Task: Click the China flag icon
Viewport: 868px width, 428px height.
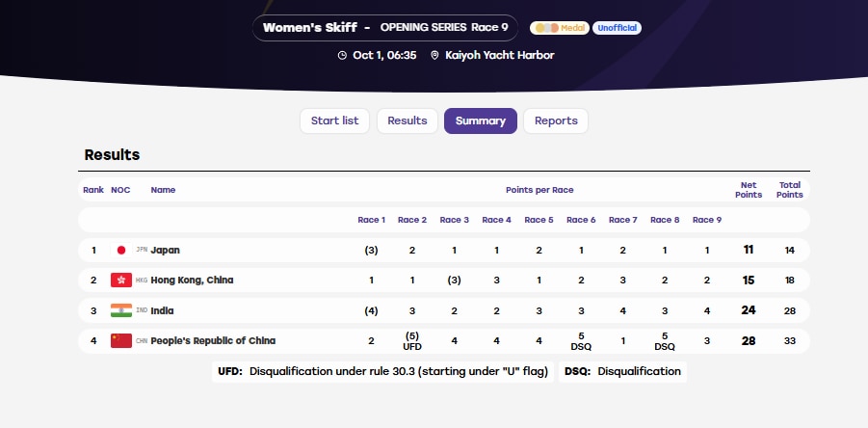Action: 121,340
